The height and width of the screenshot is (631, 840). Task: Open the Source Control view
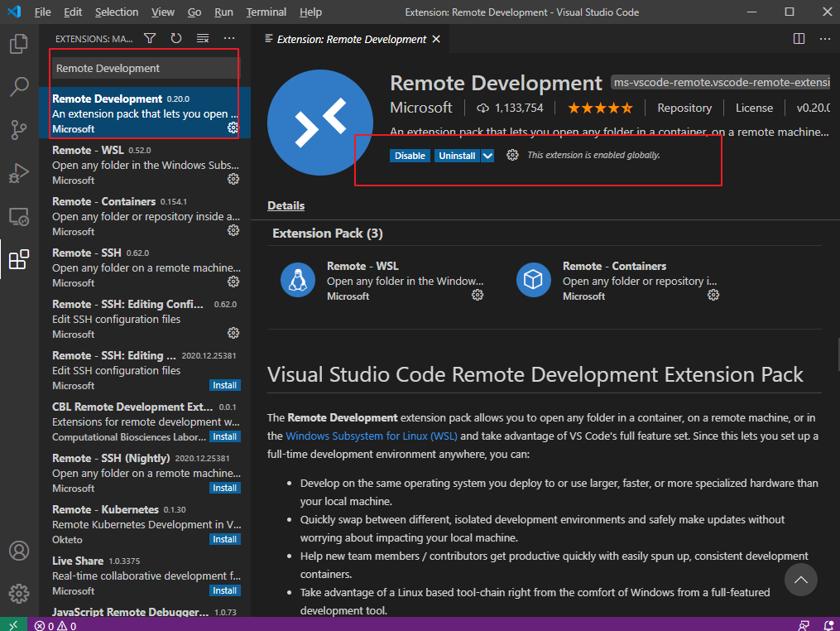19,130
